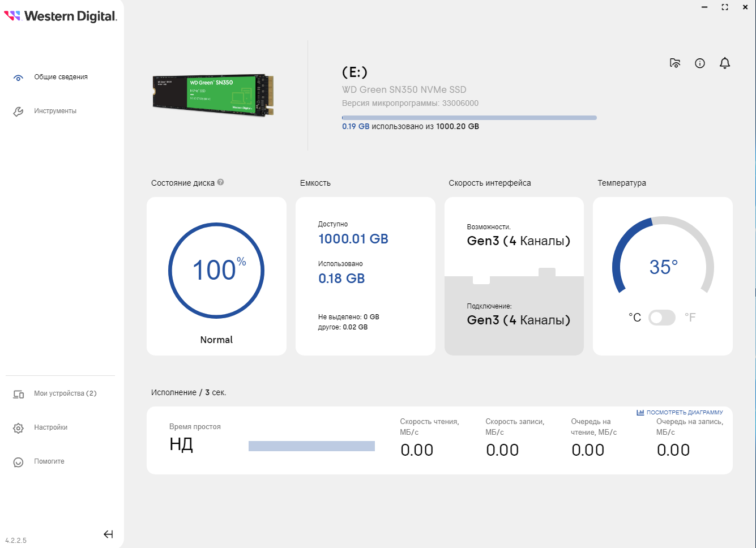Image resolution: width=756 pixels, height=548 pixels.
Task: Click the bar chart icon beside ПОСМОТРЕТЬ ДИАГРАММУ
Action: click(x=640, y=412)
